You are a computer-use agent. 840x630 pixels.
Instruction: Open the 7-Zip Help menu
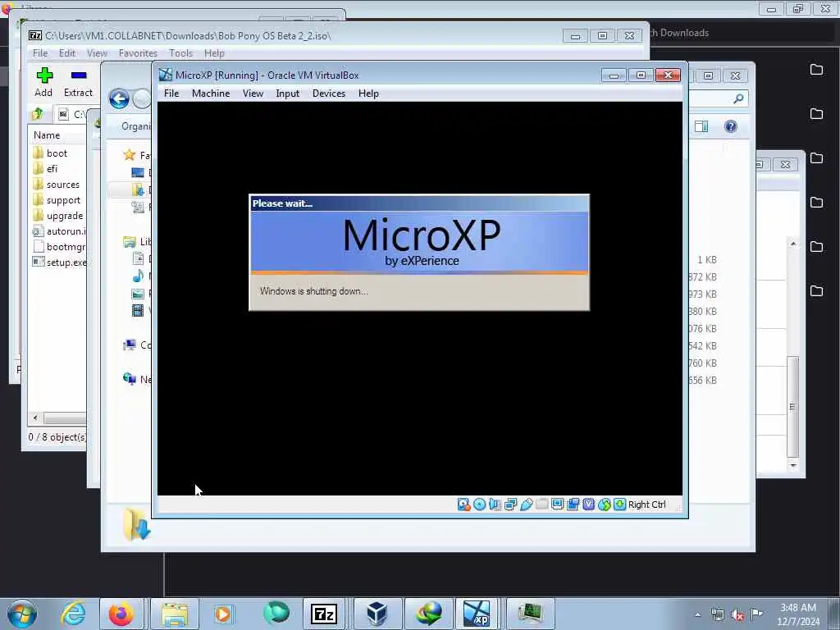[x=214, y=53]
